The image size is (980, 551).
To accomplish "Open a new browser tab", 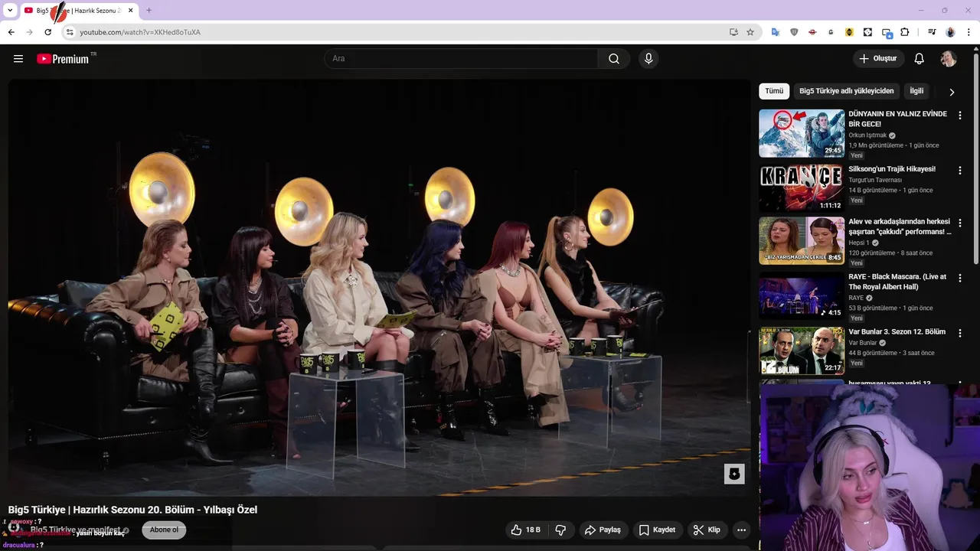I will [149, 11].
